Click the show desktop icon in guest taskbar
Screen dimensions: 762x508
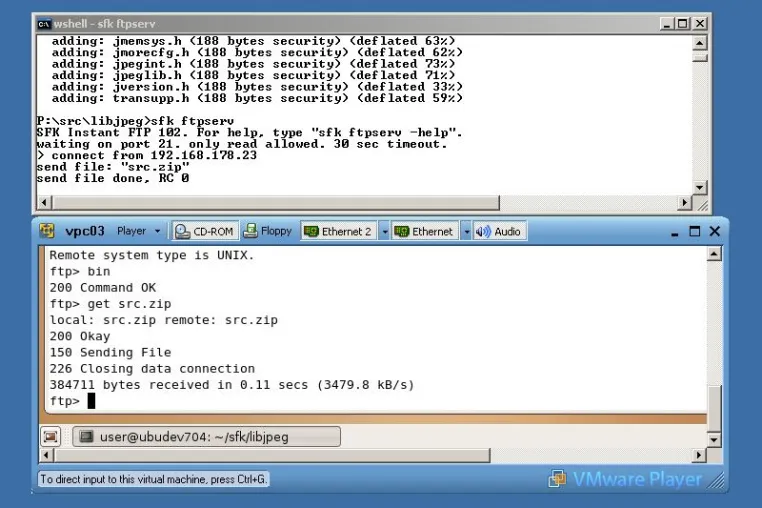pyautogui.click(x=51, y=437)
